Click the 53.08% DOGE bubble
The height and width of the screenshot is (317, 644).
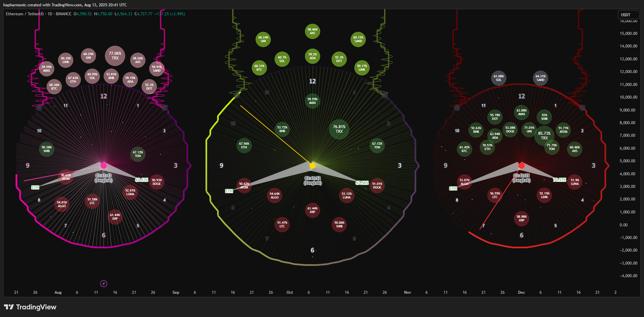(510, 129)
